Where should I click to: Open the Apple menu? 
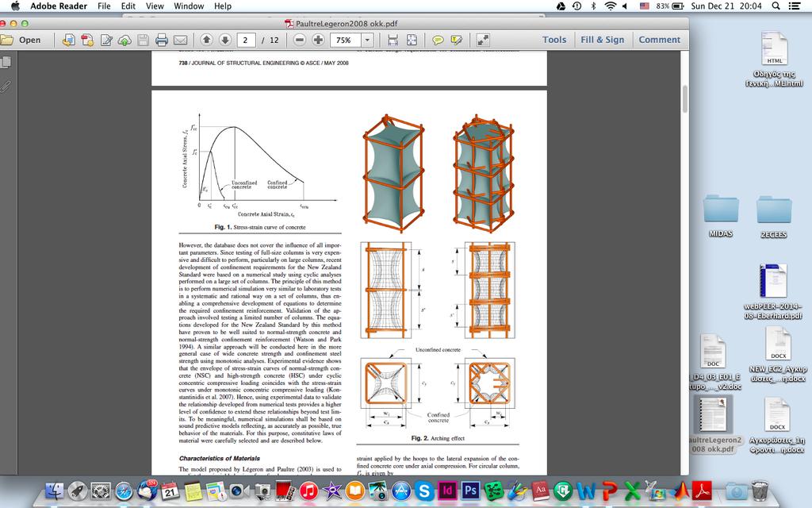[x=16, y=6]
